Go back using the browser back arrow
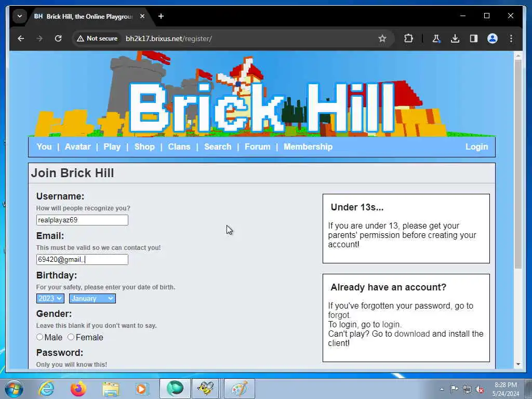 (x=21, y=38)
